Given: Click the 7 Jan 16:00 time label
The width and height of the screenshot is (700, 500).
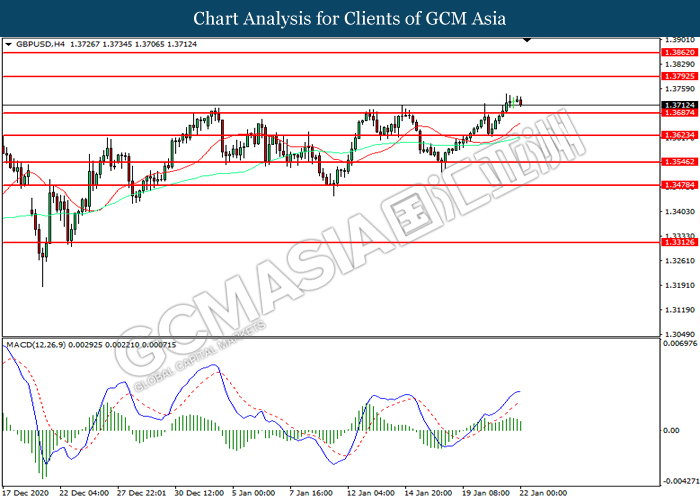Looking at the screenshot, I should tap(311, 493).
